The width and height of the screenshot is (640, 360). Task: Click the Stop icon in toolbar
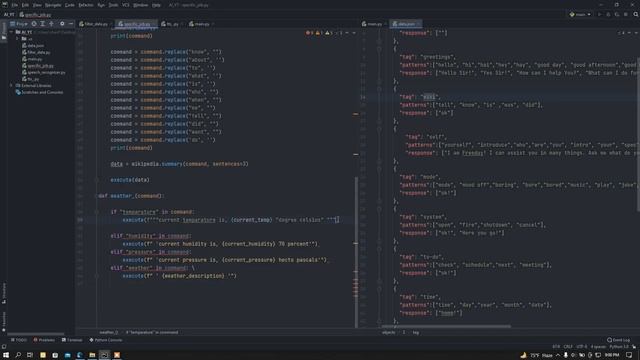(x=626, y=14)
